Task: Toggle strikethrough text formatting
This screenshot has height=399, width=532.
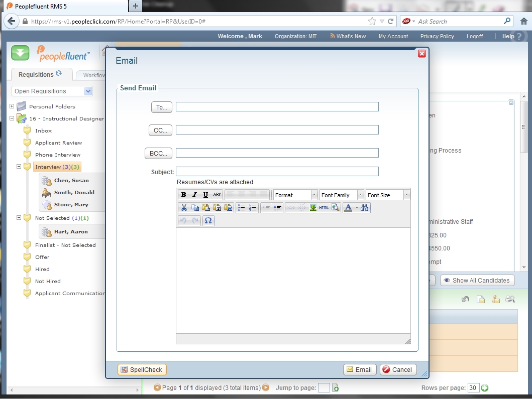Action: (x=217, y=195)
